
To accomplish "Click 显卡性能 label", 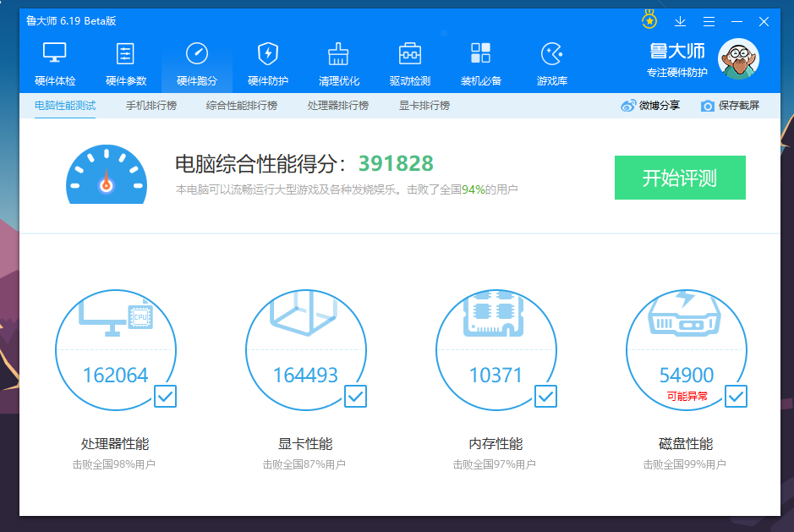I will [305, 444].
